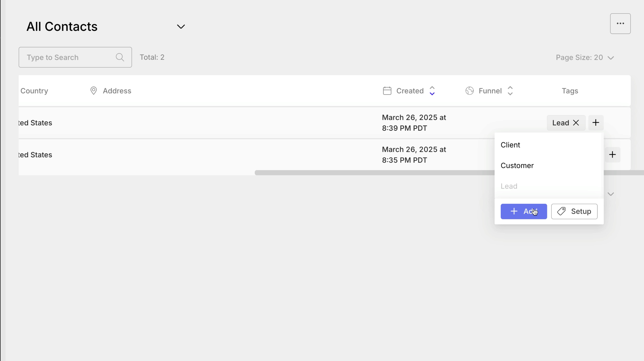
Task: Click the chevron below the table
Action: click(611, 194)
